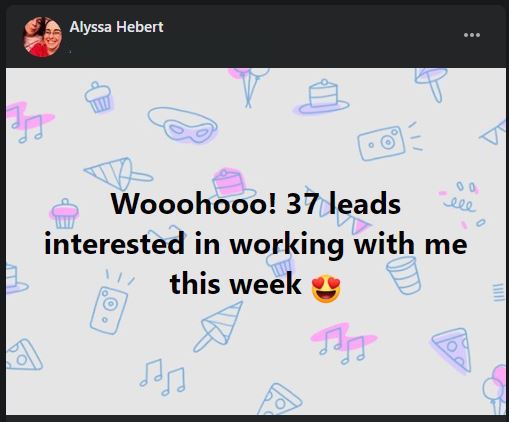Click the masquerade mask doodle

click(183, 125)
